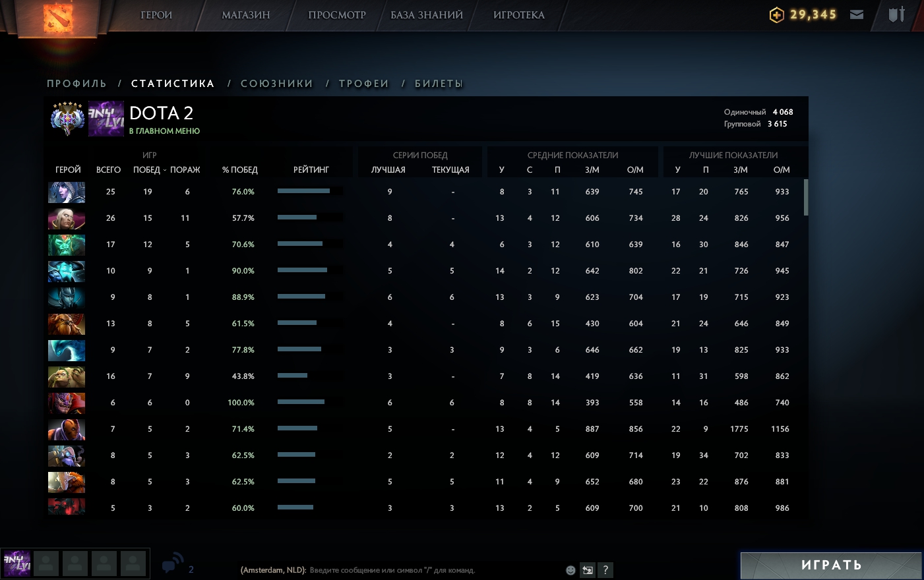Viewport: 924px width, 580px height.
Task: Click the Drow Ranger hero portrait
Action: click(x=67, y=192)
